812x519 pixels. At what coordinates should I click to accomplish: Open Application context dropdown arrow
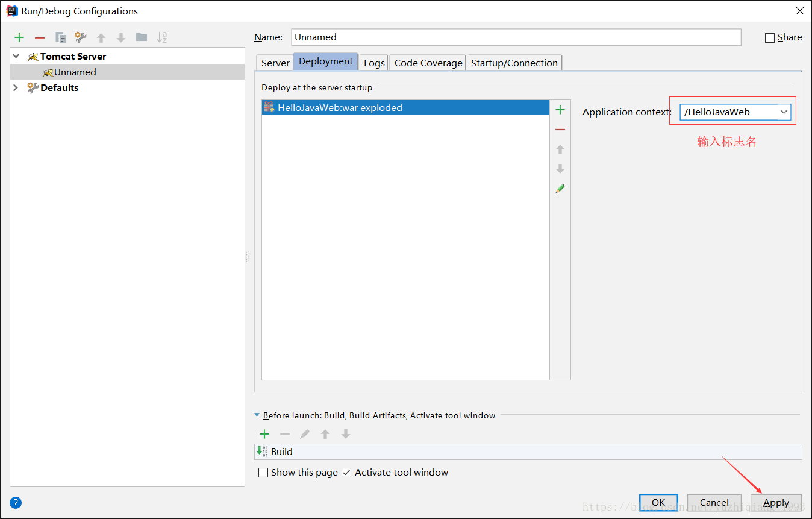(784, 112)
